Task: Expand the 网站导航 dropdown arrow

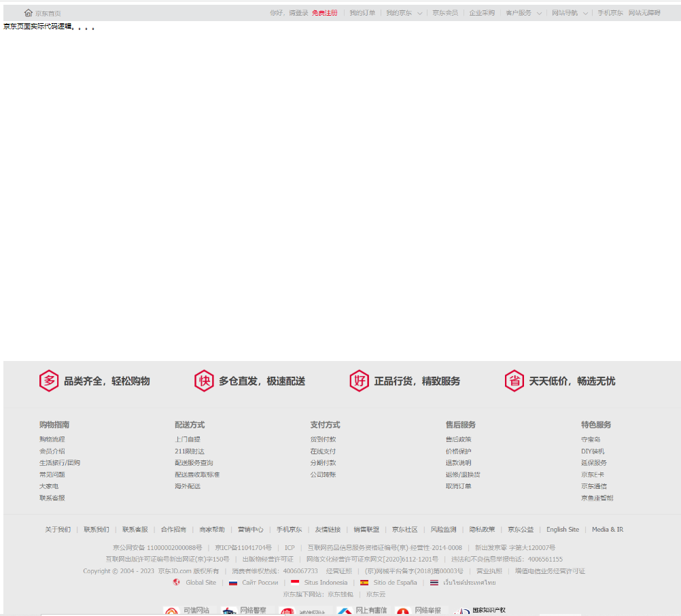Action: [x=585, y=13]
